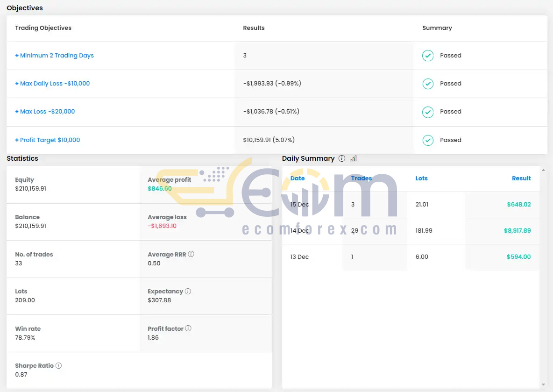Image resolution: width=553 pixels, height=392 pixels.
Task: Click the Passed checkmark for Profit Target
Action: pos(428,140)
